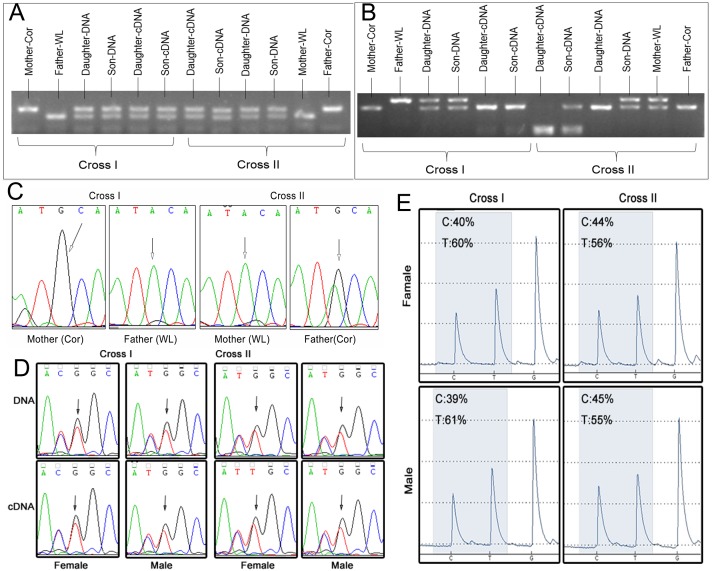The height and width of the screenshot is (571, 712).
Task: Select the Mother (Cor) chromatogram
Action: coord(59,267)
